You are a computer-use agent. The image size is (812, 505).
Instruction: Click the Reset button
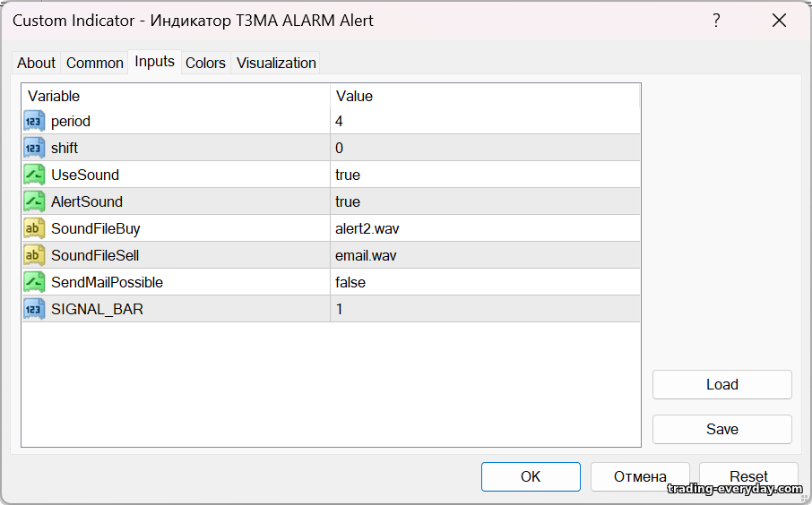tap(748, 476)
